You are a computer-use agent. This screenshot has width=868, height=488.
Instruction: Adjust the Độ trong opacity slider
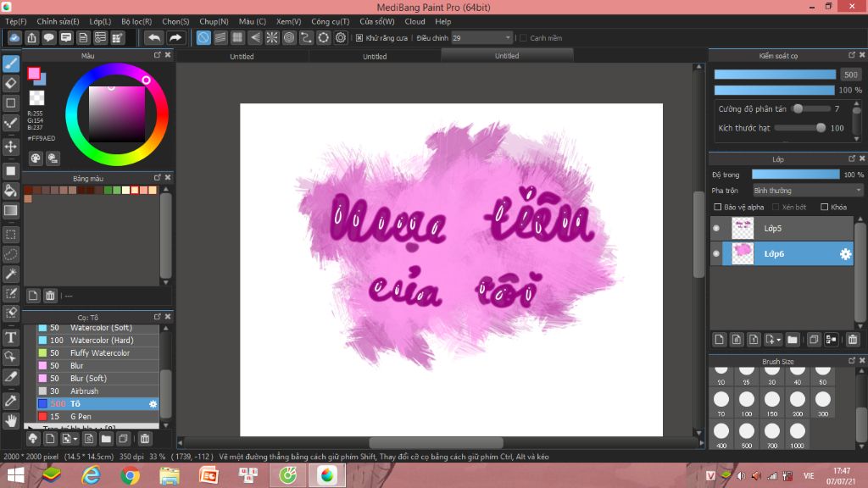click(x=795, y=175)
